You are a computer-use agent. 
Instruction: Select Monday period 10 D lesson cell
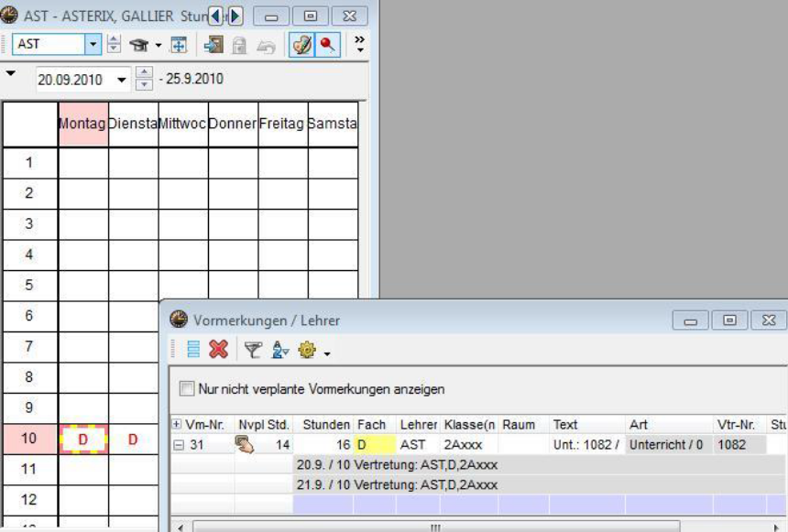pos(83,440)
